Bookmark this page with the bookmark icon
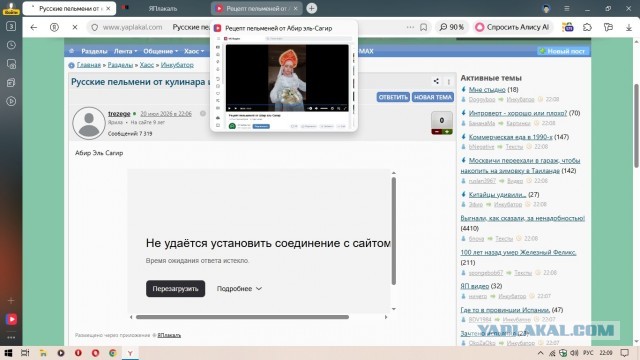This screenshot has height=360, width=640. click(424, 27)
